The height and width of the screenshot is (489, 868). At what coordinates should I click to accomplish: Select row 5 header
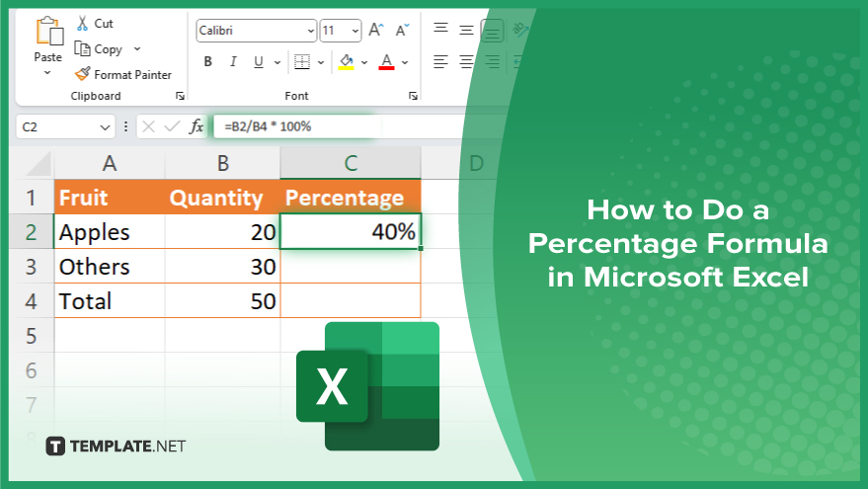pos(31,336)
